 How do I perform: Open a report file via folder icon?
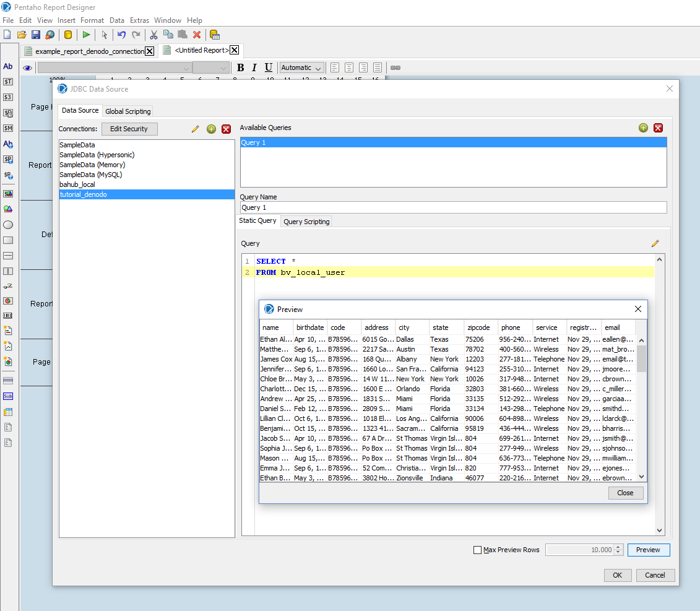(x=22, y=35)
